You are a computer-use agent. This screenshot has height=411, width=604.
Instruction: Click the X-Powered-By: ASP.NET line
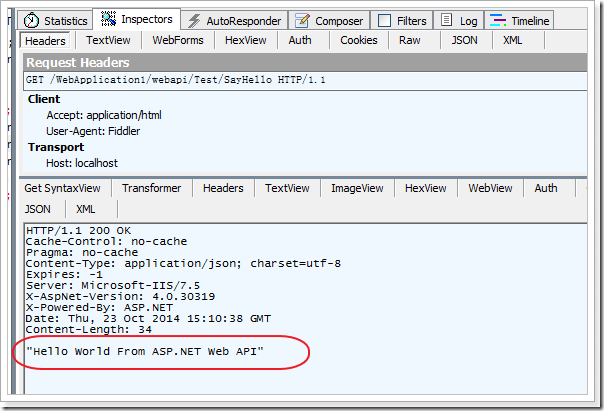click(99, 307)
